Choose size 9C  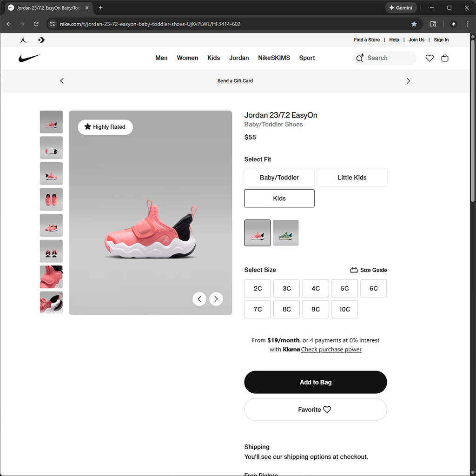(316, 309)
